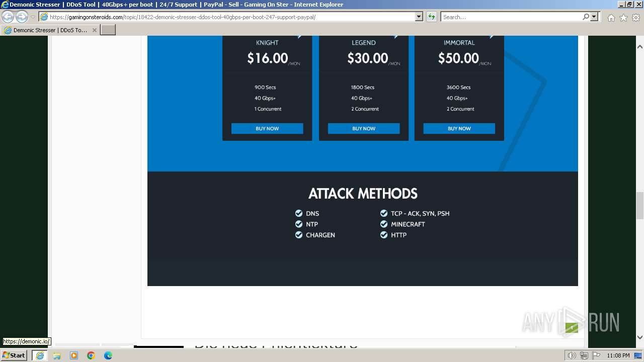
Task: Click Internet Explorer taskbar icon
Action: tap(40, 355)
